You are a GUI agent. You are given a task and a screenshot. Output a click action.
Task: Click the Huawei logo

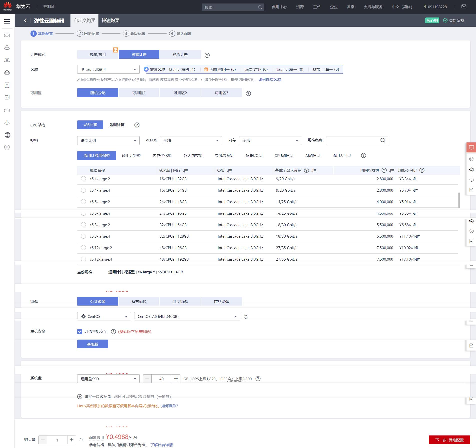tap(7, 6)
